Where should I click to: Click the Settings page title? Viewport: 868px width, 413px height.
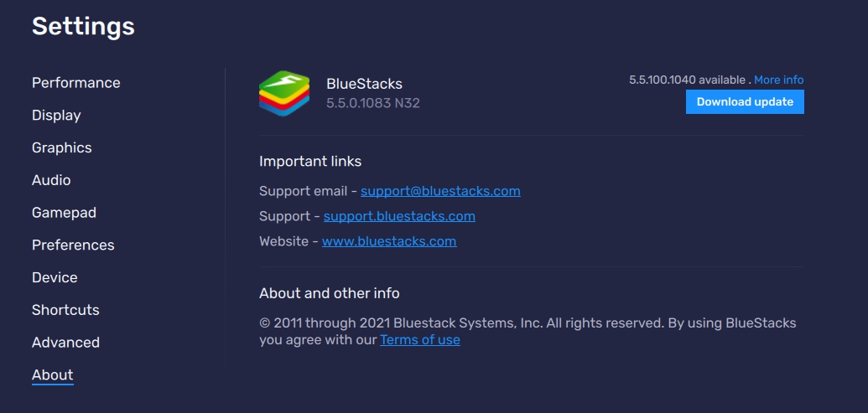(x=83, y=26)
